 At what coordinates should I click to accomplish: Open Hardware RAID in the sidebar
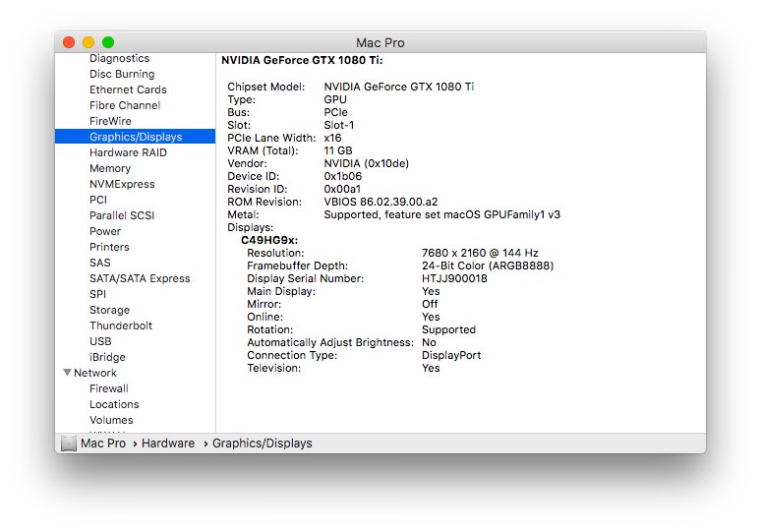(128, 152)
